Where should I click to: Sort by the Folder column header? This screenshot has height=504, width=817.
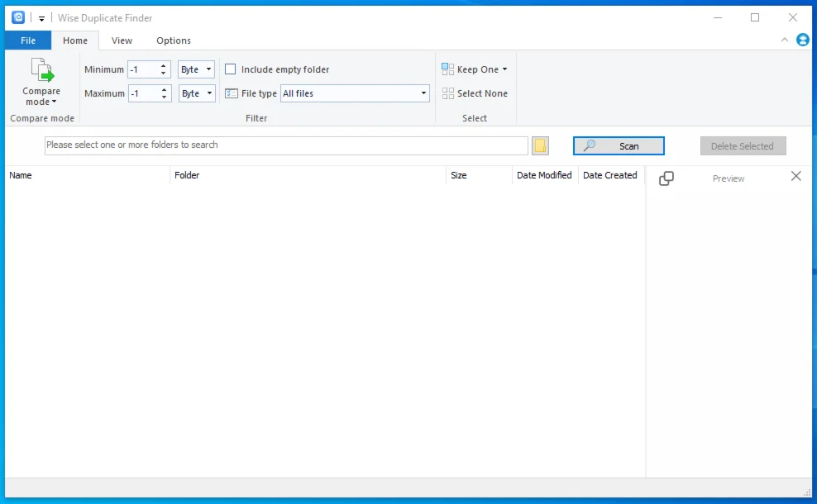308,175
